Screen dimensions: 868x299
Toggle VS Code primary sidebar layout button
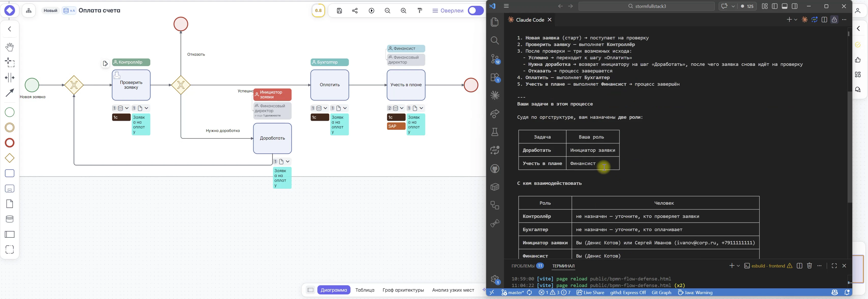point(775,6)
